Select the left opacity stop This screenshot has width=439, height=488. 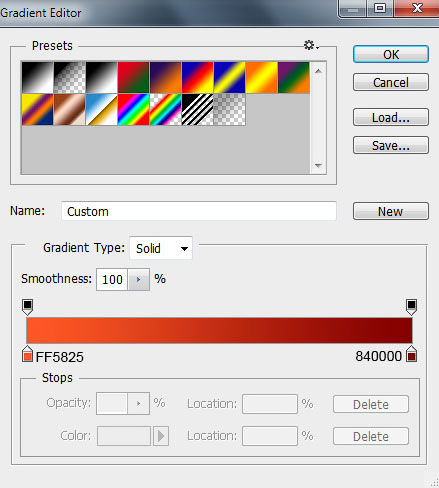27,307
